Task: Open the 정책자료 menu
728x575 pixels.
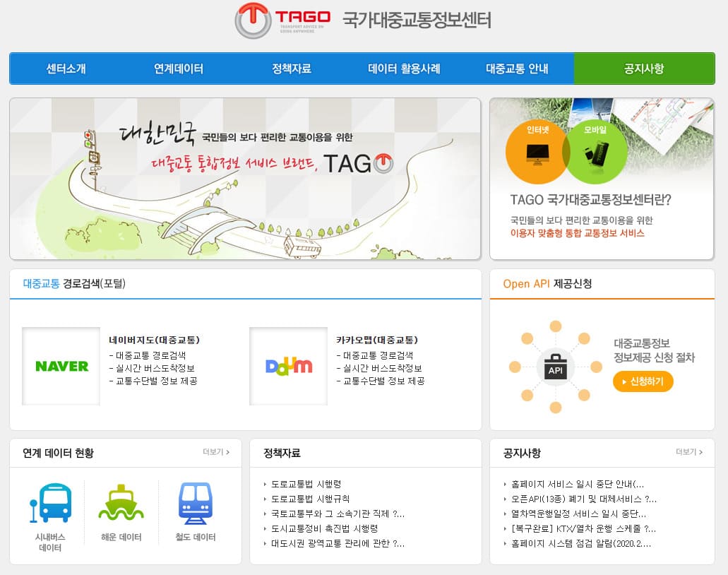Action: click(x=292, y=69)
